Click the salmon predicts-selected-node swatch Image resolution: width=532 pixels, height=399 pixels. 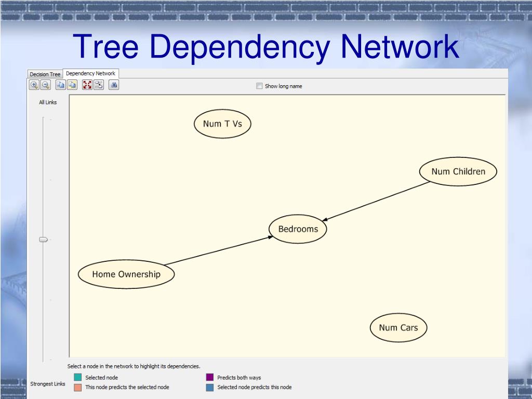point(78,388)
